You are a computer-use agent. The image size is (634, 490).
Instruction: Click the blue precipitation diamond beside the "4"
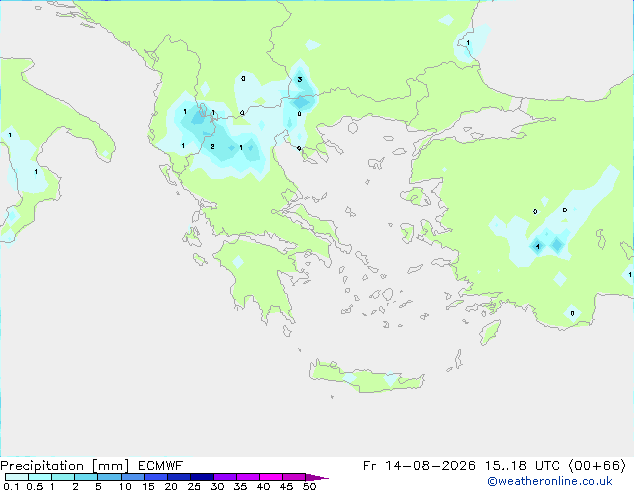[x=557, y=245]
